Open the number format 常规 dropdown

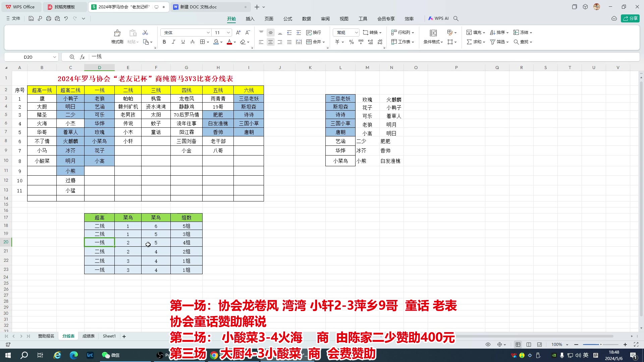(x=356, y=33)
